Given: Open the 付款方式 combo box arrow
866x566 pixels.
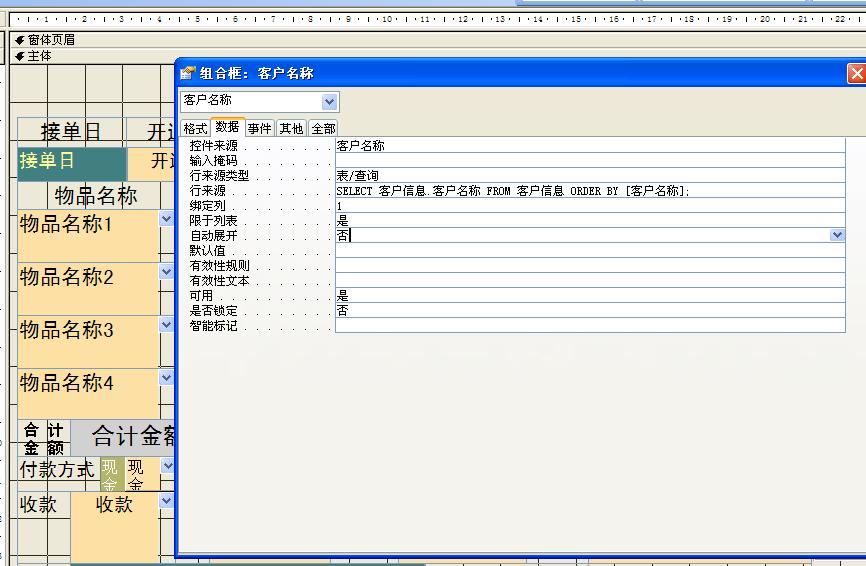Looking at the screenshot, I should click(167, 466).
